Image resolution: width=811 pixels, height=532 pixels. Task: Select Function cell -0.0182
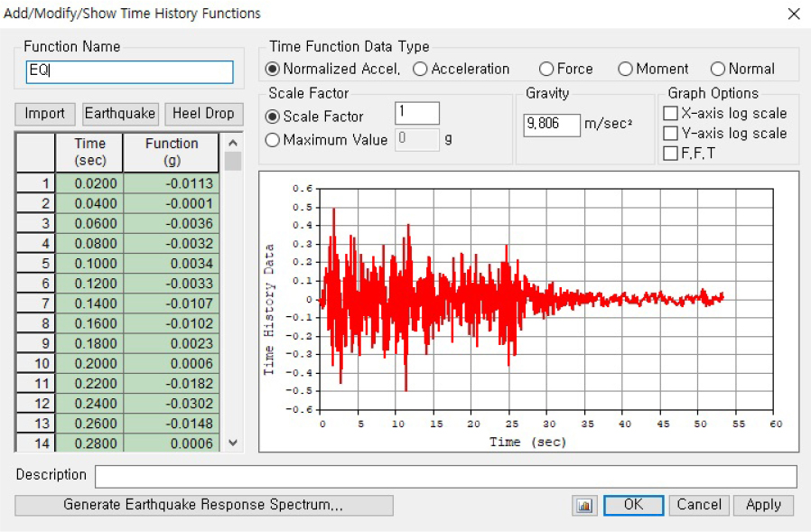point(172,384)
